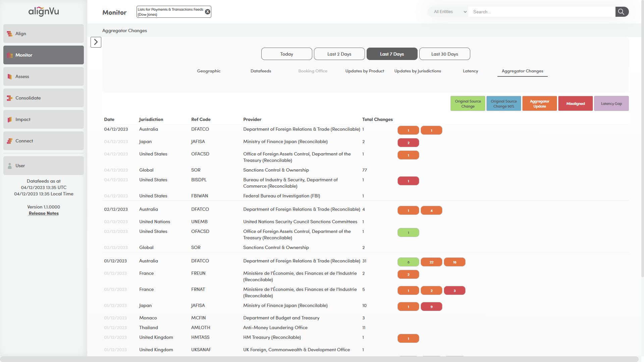Image resolution: width=644 pixels, height=362 pixels.
Task: Open the Impact menu item
Action: point(44,119)
